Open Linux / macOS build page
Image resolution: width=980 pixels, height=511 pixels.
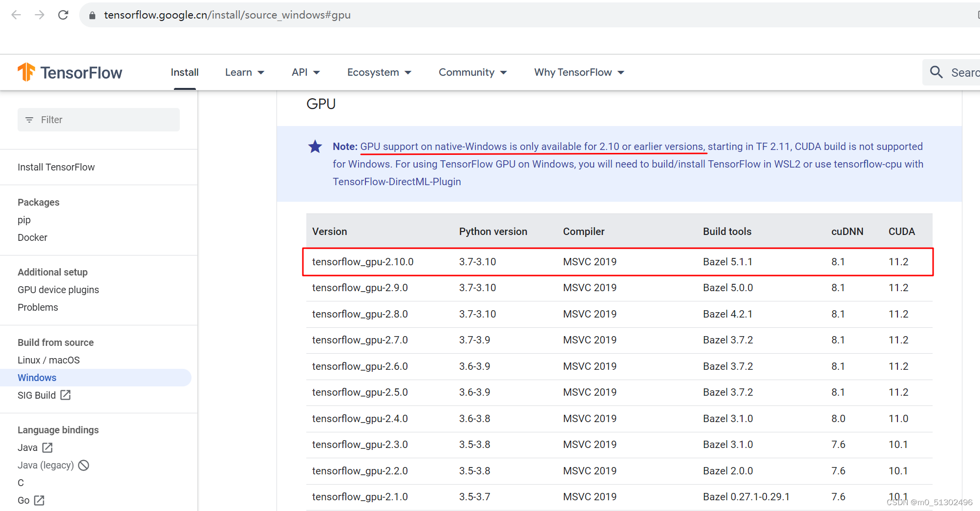(48, 360)
